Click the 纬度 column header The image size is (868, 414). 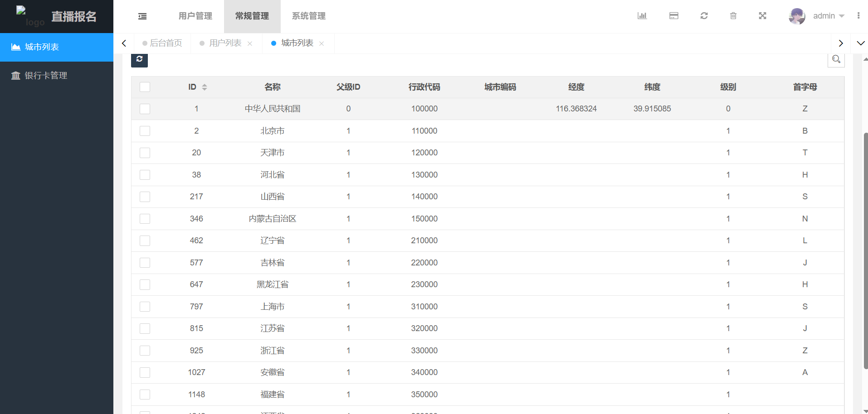tap(652, 87)
